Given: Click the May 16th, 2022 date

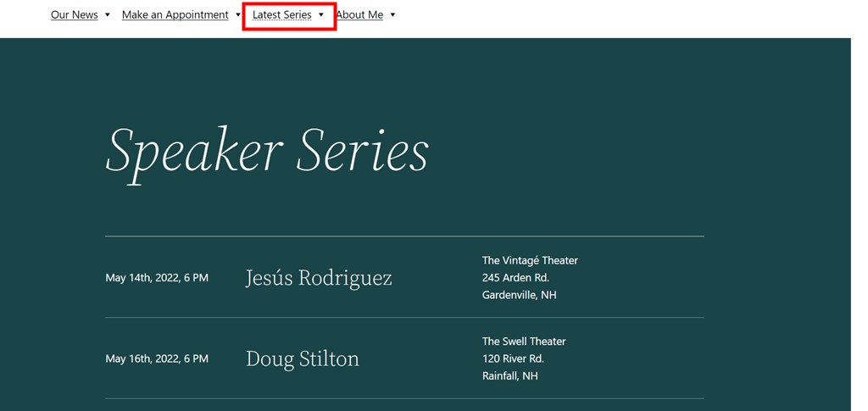Looking at the screenshot, I should 157,359.
